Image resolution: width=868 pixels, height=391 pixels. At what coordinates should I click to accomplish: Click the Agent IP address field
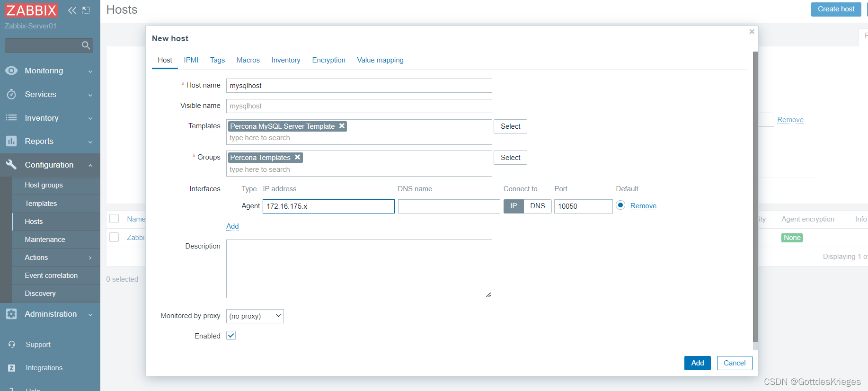tap(328, 206)
